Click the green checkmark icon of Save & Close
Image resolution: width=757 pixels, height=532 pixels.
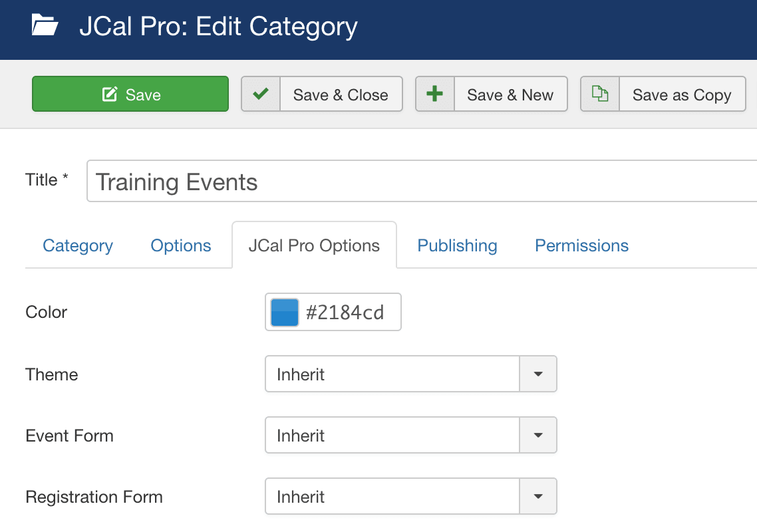(x=261, y=94)
